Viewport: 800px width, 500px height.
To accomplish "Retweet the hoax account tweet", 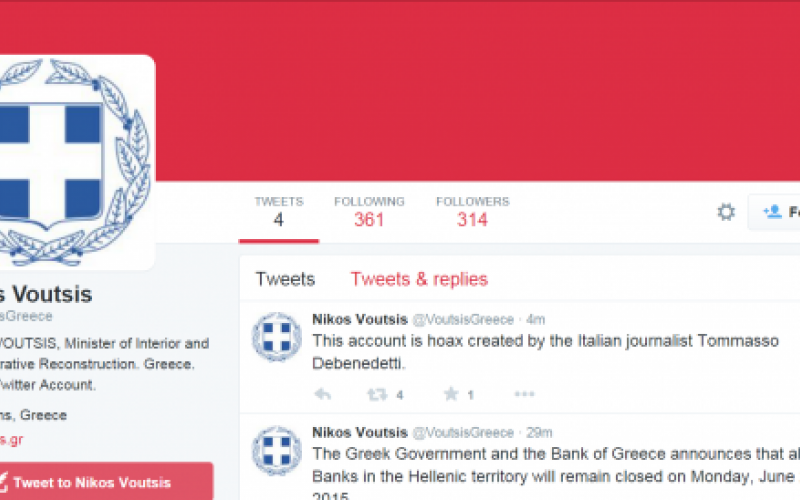I will [378, 394].
